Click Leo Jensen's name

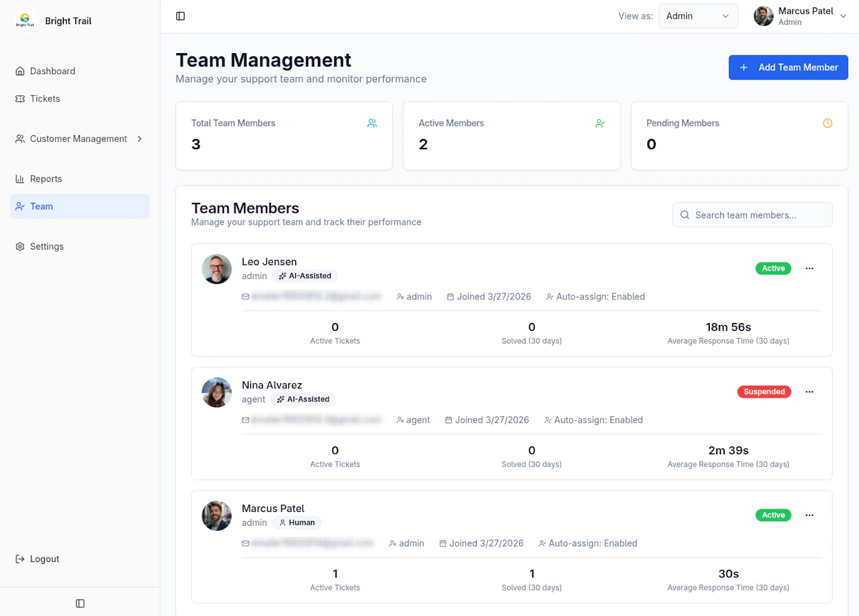point(269,262)
